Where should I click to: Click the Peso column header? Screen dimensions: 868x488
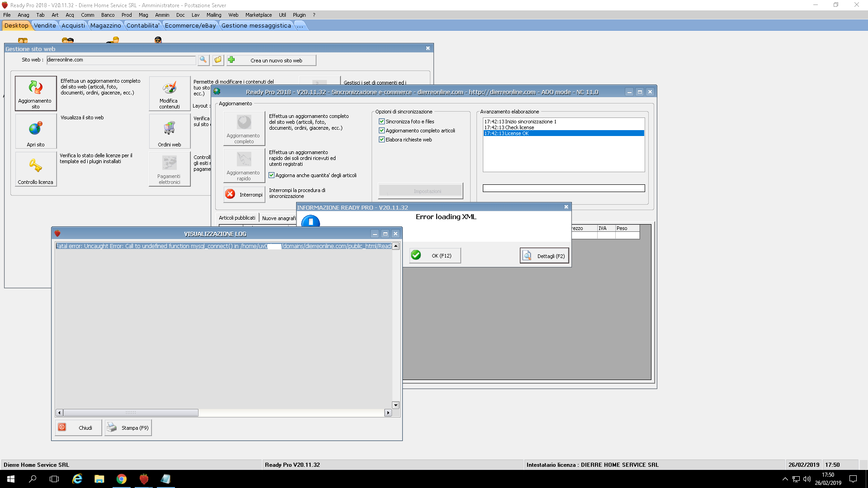pyautogui.click(x=627, y=228)
